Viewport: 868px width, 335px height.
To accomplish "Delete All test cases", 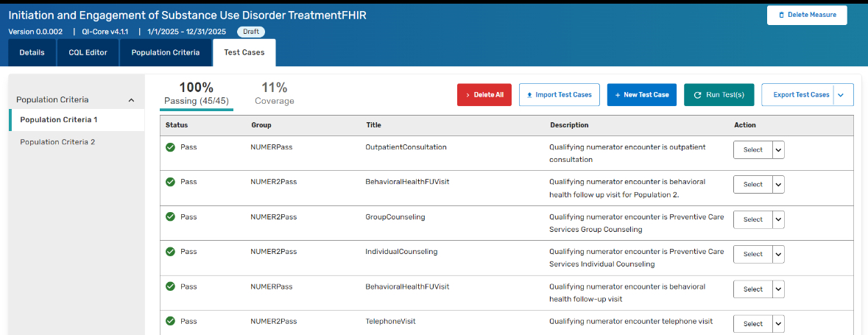I will pyautogui.click(x=484, y=95).
